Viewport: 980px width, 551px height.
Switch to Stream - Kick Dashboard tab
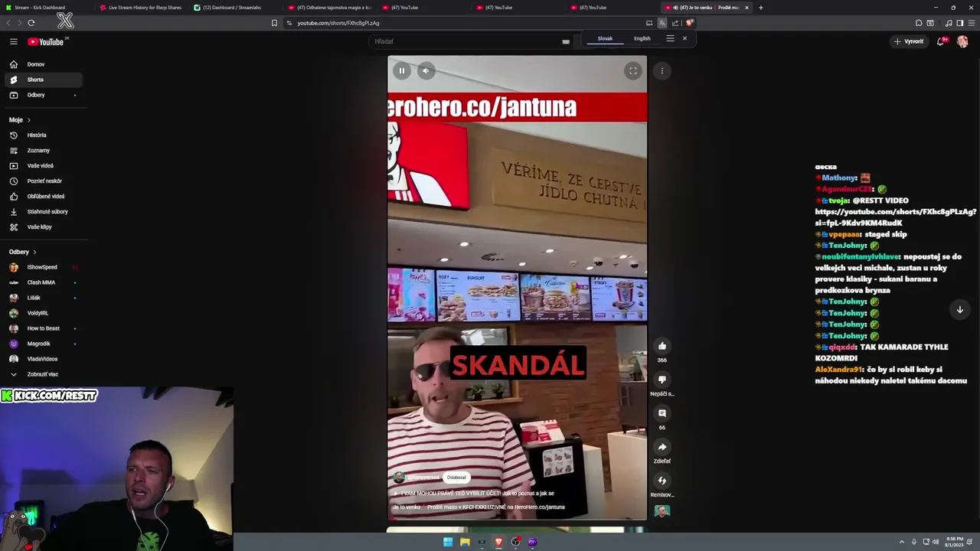46,8
